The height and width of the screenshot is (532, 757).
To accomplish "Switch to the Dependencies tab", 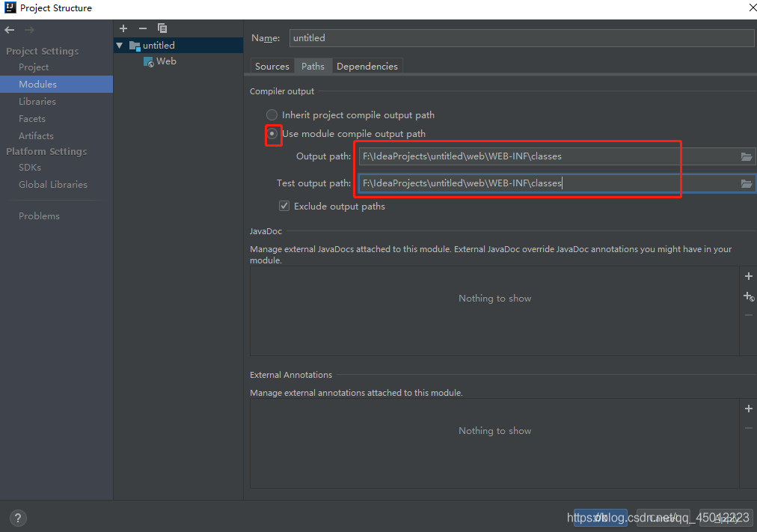I will (x=367, y=66).
